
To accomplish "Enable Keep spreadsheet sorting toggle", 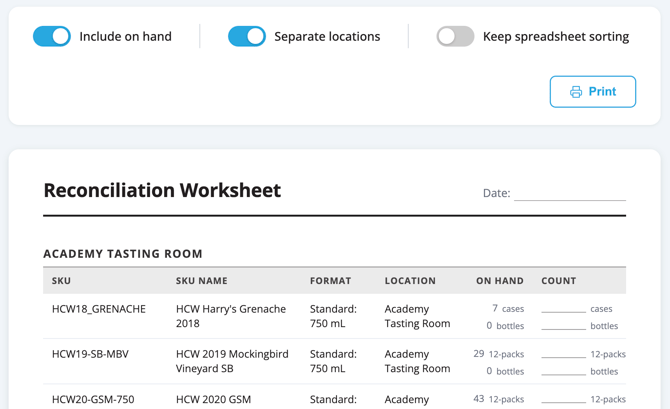I will click(455, 36).
